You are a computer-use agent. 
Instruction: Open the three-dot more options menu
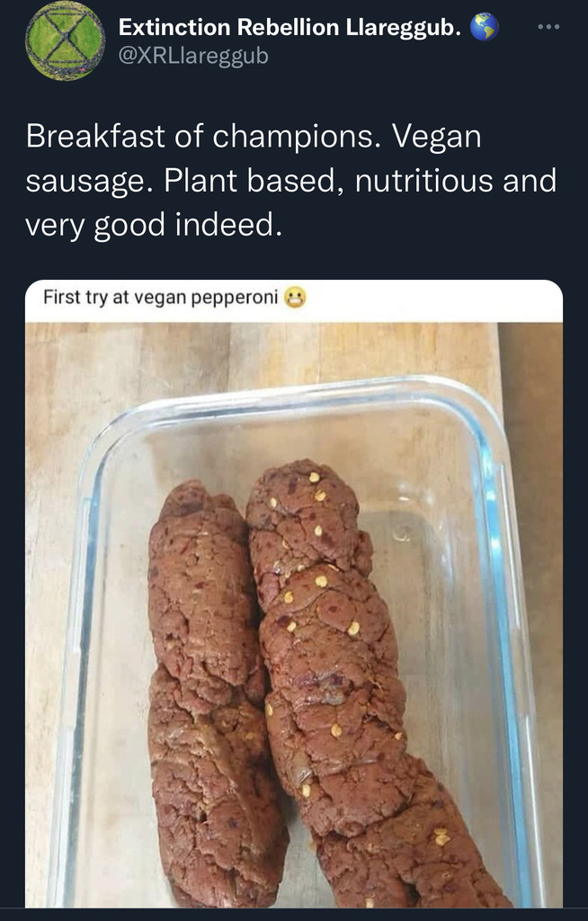click(548, 27)
